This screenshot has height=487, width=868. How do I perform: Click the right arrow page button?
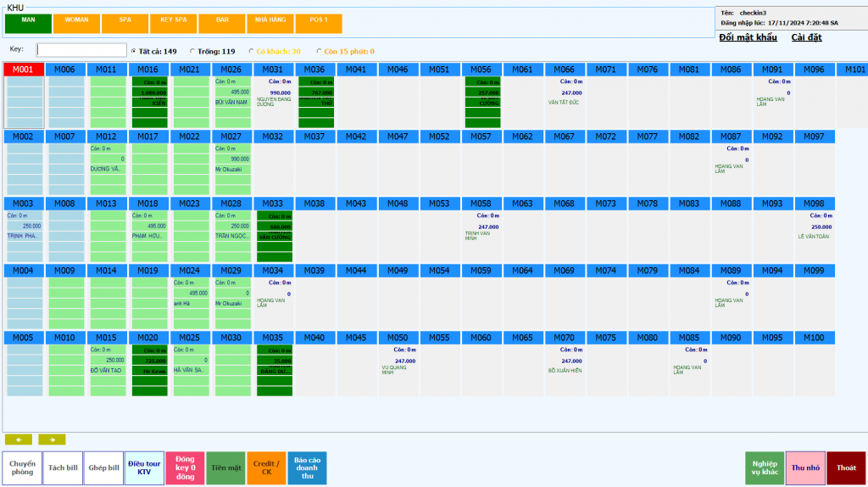52,439
